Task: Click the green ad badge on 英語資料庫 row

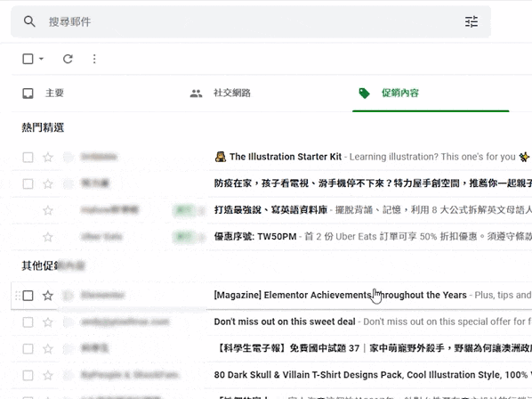Action: point(183,210)
